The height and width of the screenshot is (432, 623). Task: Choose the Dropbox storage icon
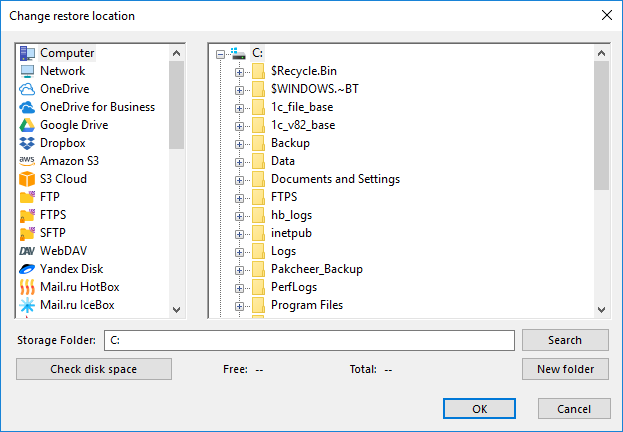[x=27, y=143]
